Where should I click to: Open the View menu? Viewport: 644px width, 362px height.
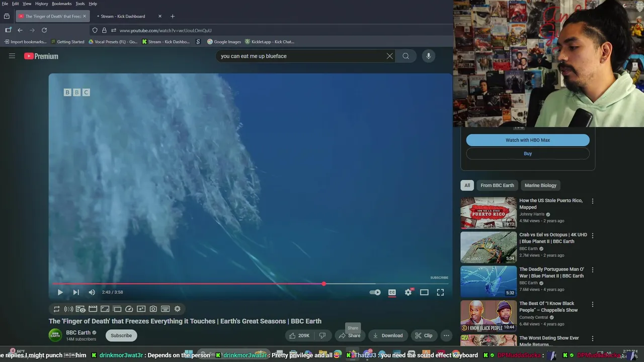[27, 4]
